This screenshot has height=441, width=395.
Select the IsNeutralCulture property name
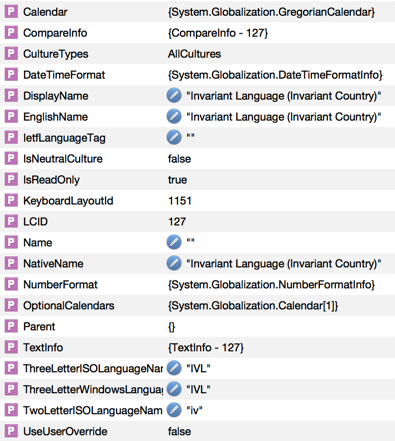[63, 159]
